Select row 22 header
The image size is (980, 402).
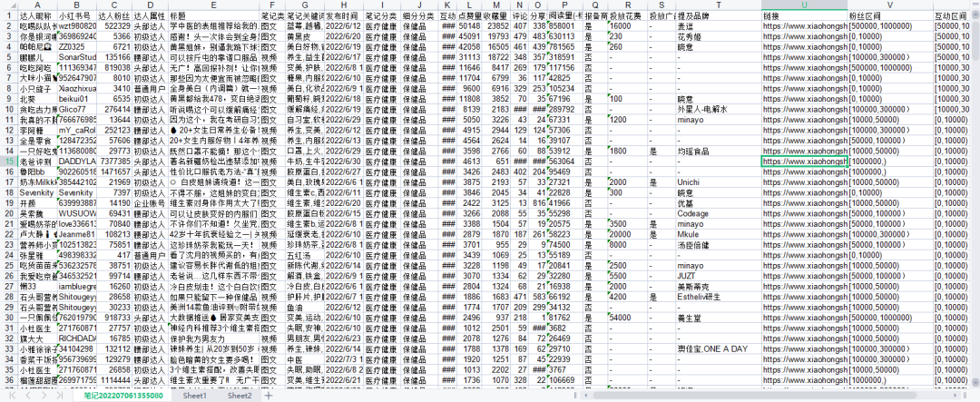[x=9, y=234]
